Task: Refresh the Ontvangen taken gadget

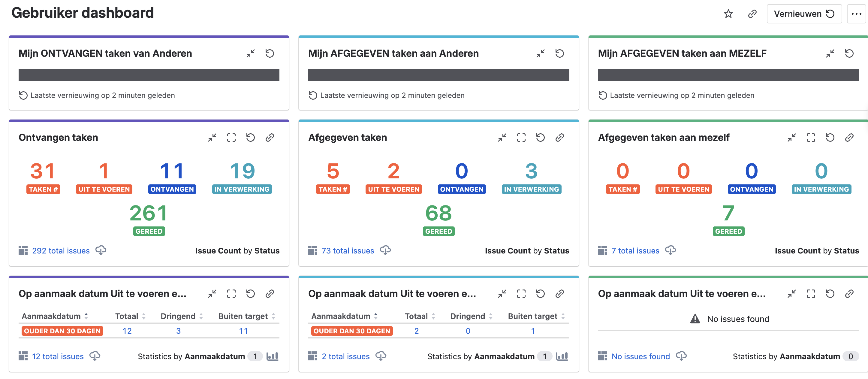Action: (x=250, y=138)
